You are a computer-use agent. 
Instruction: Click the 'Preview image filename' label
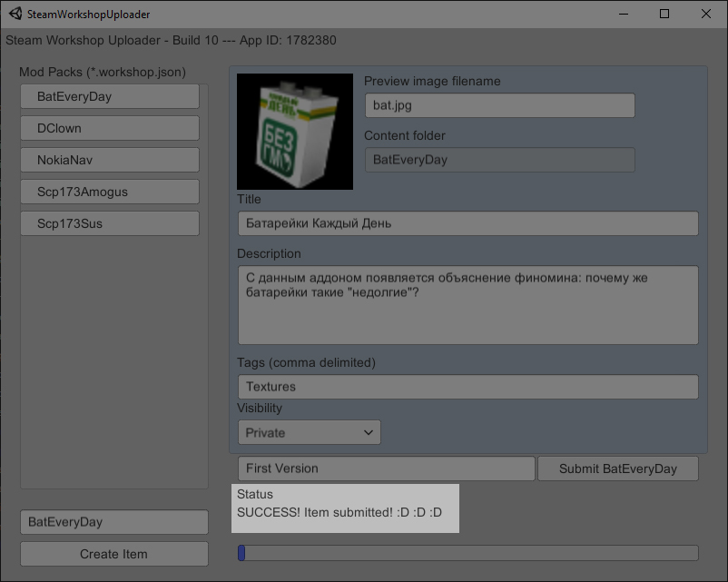tap(432, 82)
